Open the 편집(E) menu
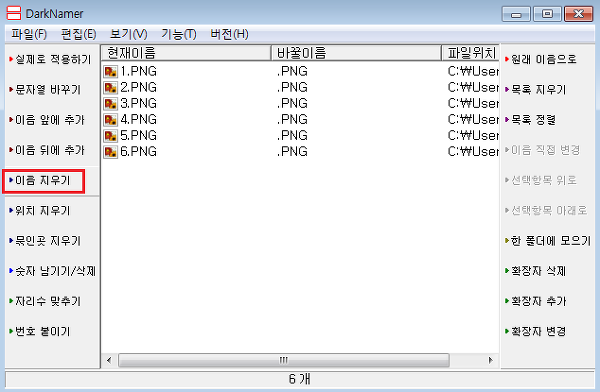The width and height of the screenshot is (600, 392). click(78, 34)
